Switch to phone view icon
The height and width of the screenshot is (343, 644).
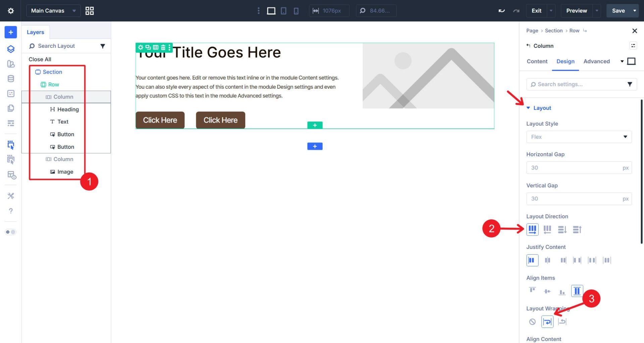pyautogui.click(x=296, y=11)
